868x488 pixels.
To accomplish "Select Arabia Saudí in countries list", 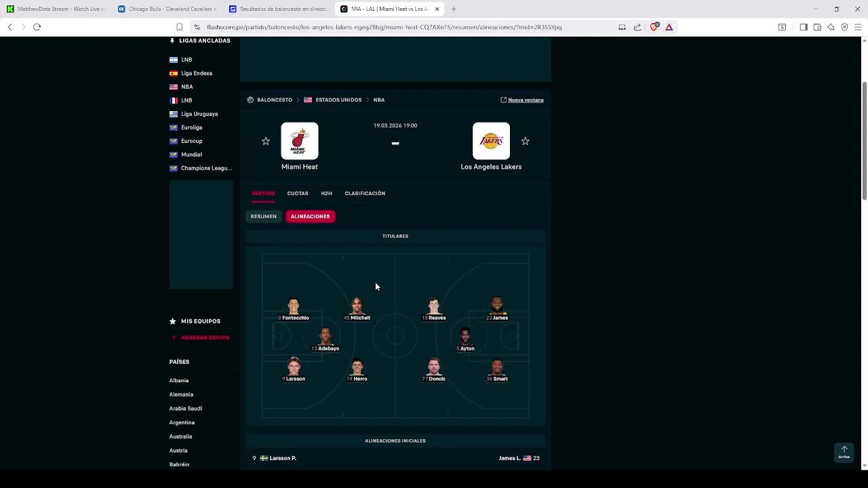I will click(186, 409).
